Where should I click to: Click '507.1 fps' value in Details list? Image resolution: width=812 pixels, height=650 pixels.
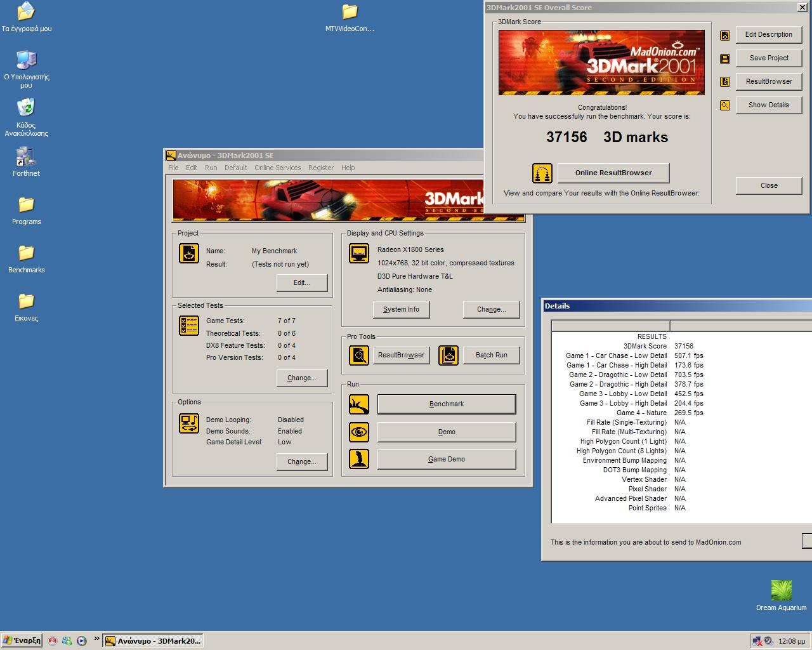688,355
